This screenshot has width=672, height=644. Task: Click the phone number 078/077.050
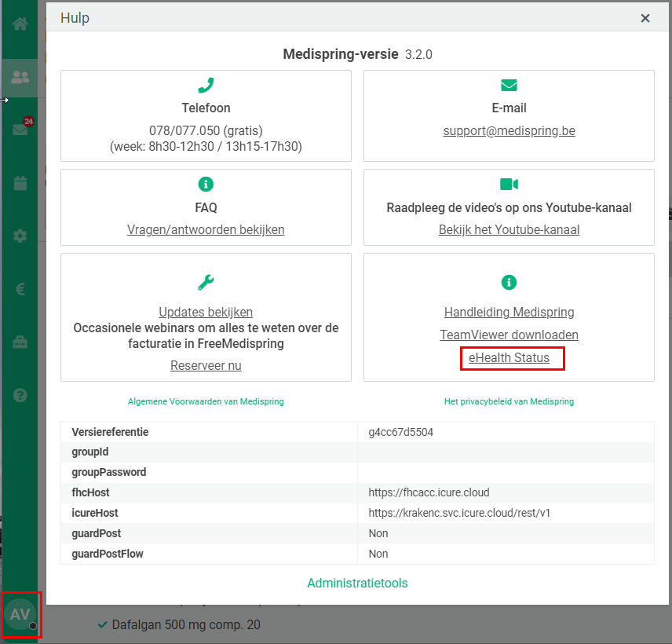pos(184,131)
